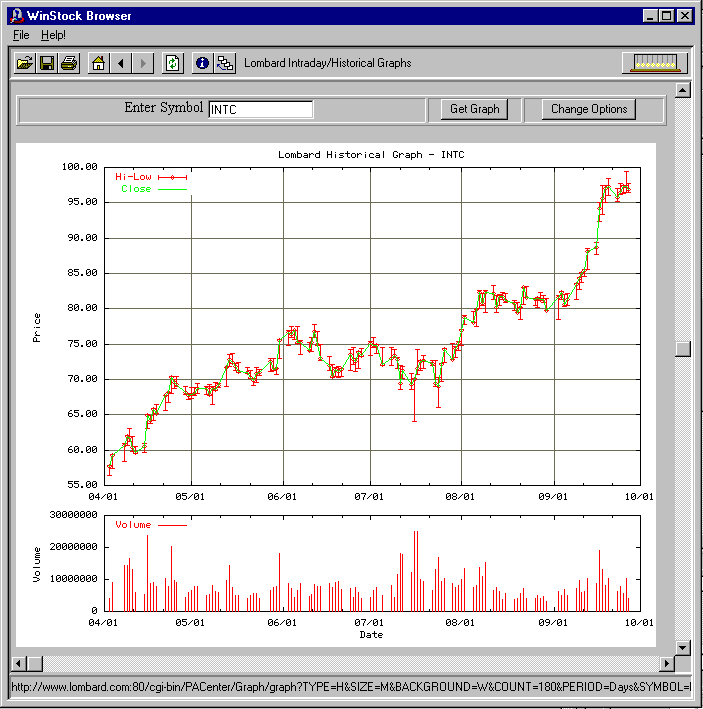
Task: Click the vertical scrollbar thumb
Action: coord(683,348)
